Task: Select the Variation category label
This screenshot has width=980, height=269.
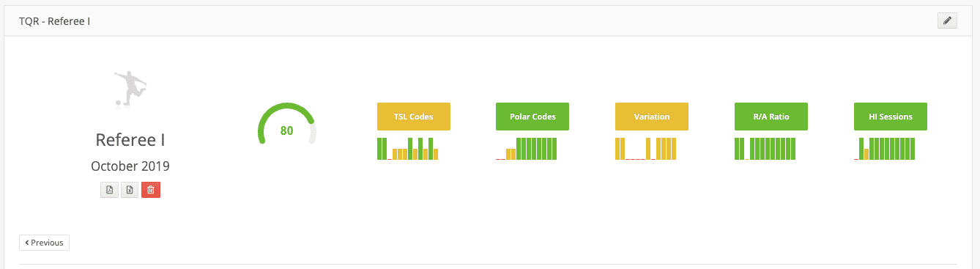Action: pyautogui.click(x=652, y=117)
